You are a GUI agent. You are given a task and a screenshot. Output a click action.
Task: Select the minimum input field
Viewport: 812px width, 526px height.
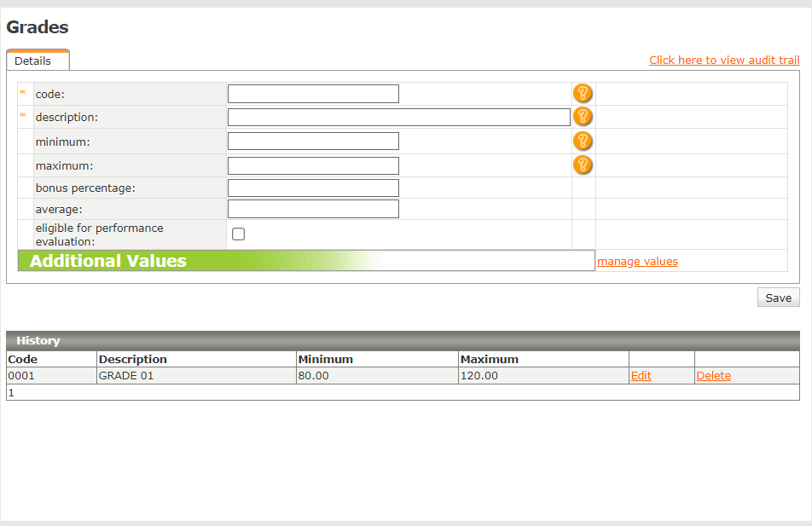pos(313,142)
